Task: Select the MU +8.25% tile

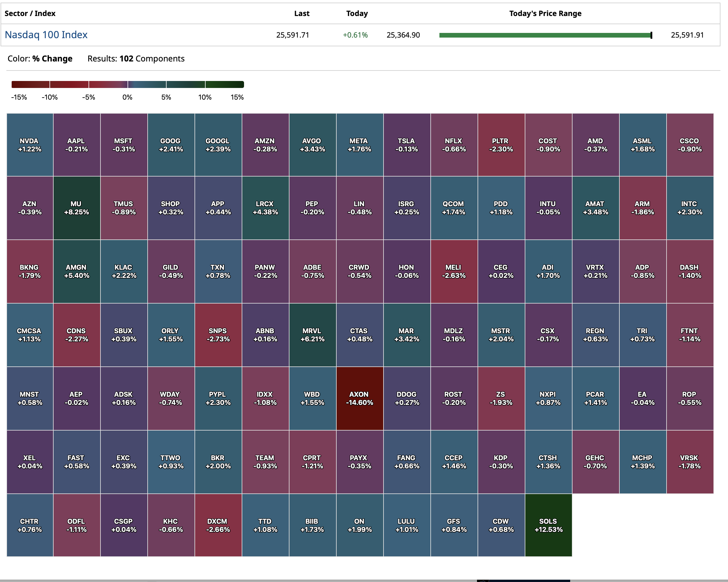Action: [x=77, y=208]
